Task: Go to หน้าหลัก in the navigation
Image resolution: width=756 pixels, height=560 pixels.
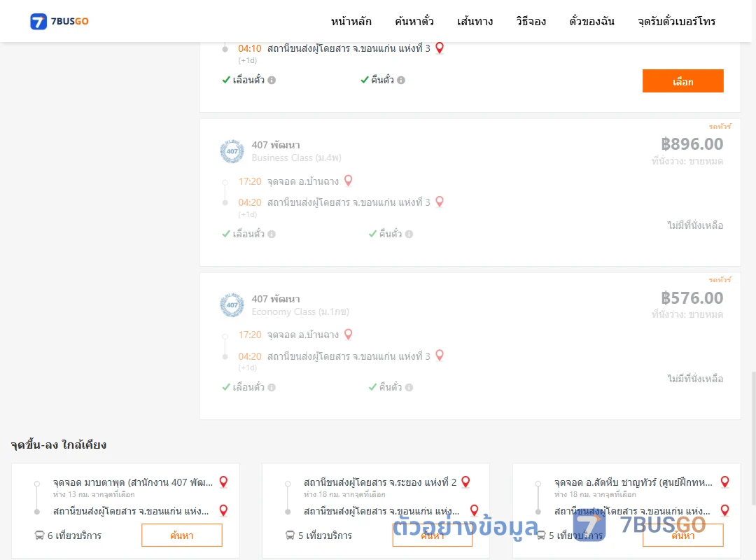Action: 351,21
